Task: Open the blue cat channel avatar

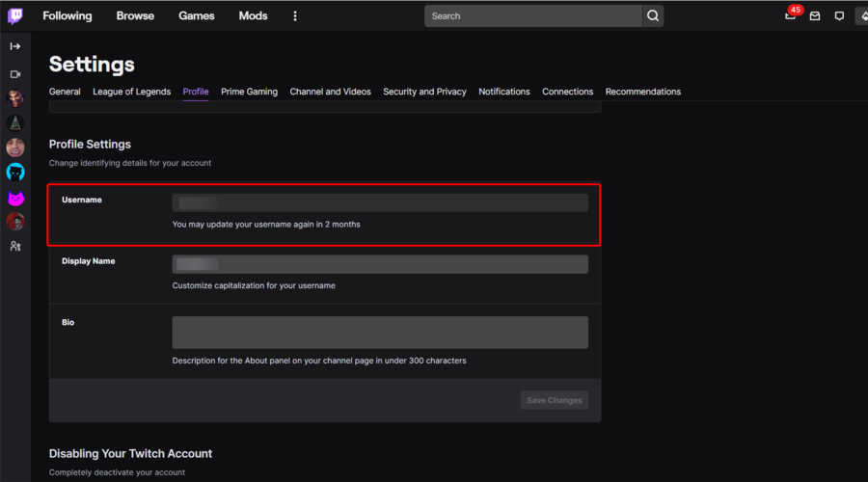Action: pos(15,173)
